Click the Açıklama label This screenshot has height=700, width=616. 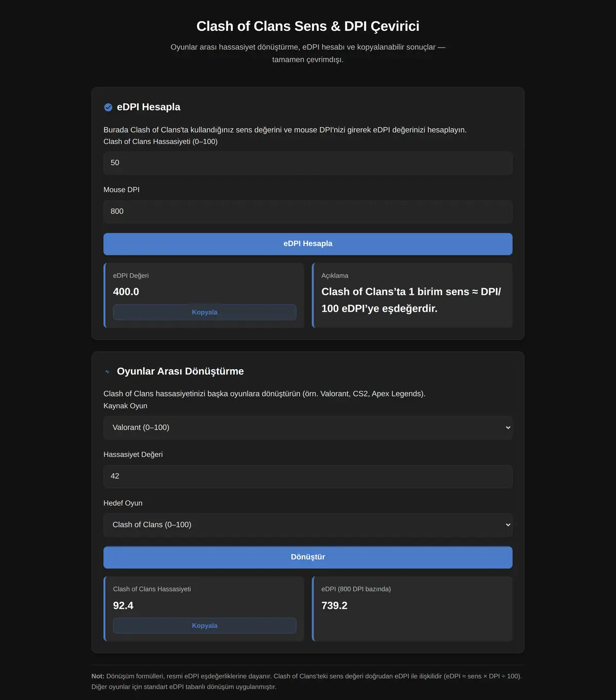coord(335,276)
